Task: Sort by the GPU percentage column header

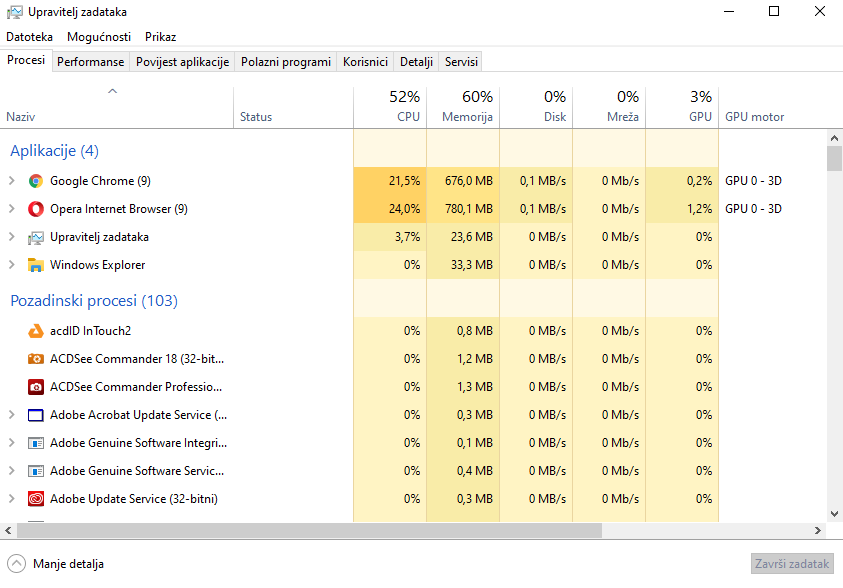Action: (683, 107)
